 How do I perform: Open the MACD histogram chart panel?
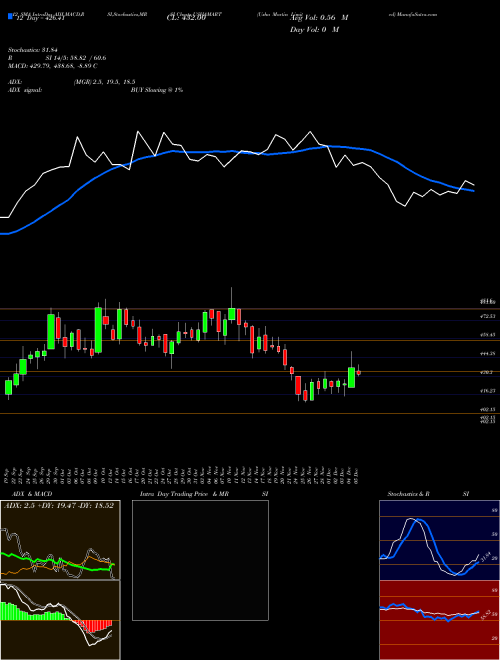(x=60, y=620)
